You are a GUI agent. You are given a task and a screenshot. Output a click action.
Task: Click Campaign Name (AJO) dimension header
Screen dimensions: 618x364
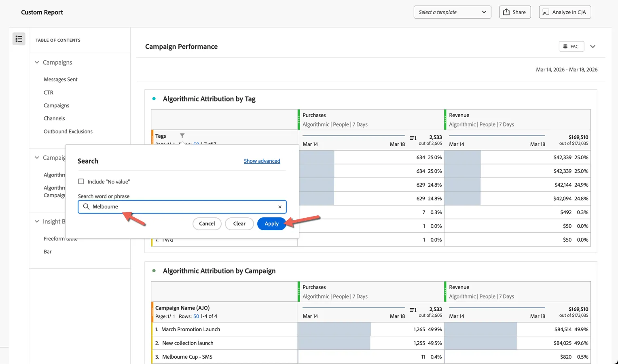(x=182, y=308)
